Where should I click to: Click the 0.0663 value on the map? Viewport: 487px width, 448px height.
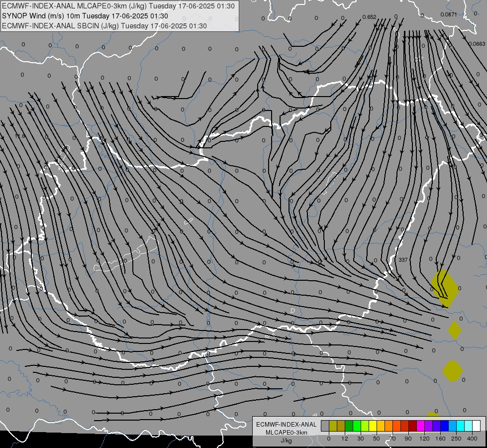pyautogui.click(x=477, y=44)
